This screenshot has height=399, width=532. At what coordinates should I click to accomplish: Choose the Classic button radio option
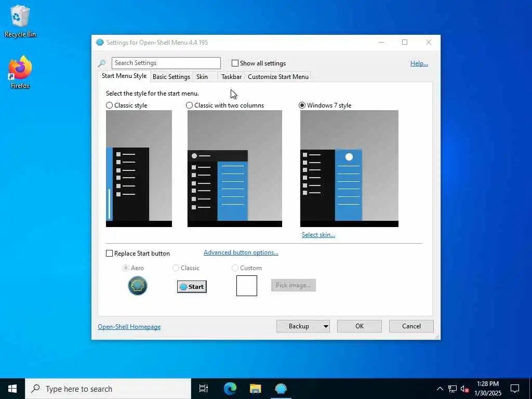pyautogui.click(x=176, y=268)
